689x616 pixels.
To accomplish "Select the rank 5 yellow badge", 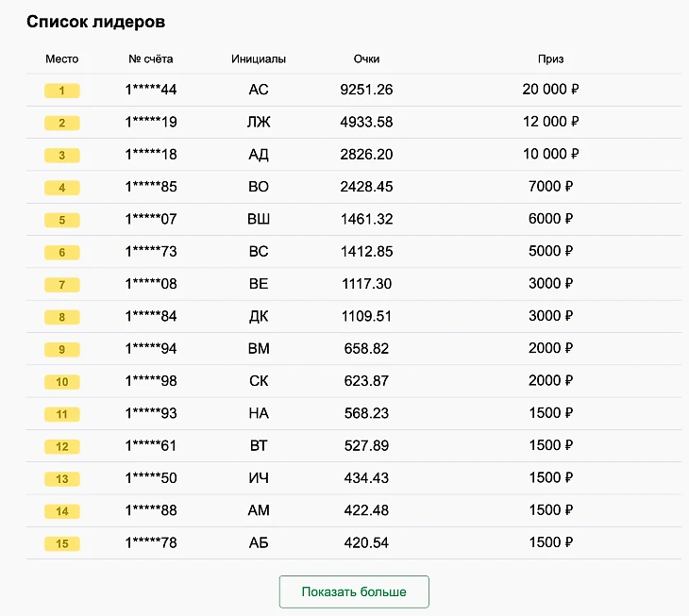I will (62, 220).
